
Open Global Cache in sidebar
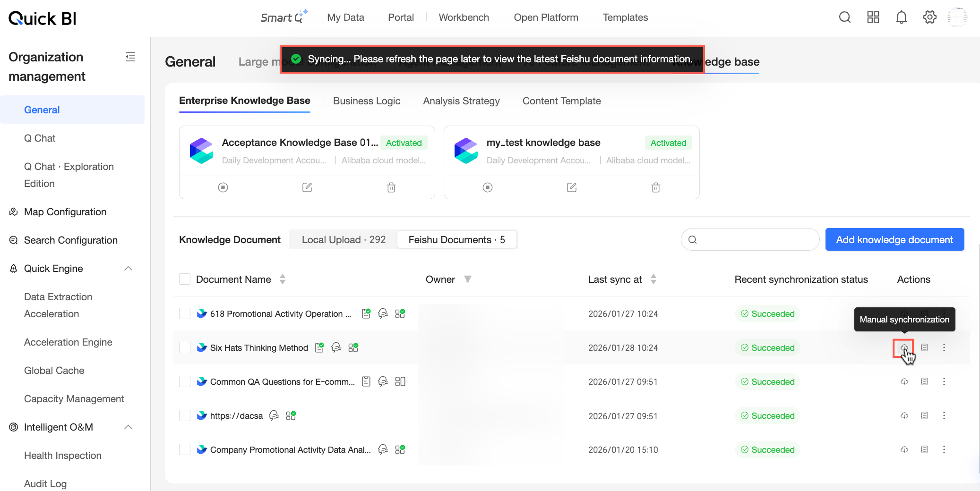click(54, 371)
